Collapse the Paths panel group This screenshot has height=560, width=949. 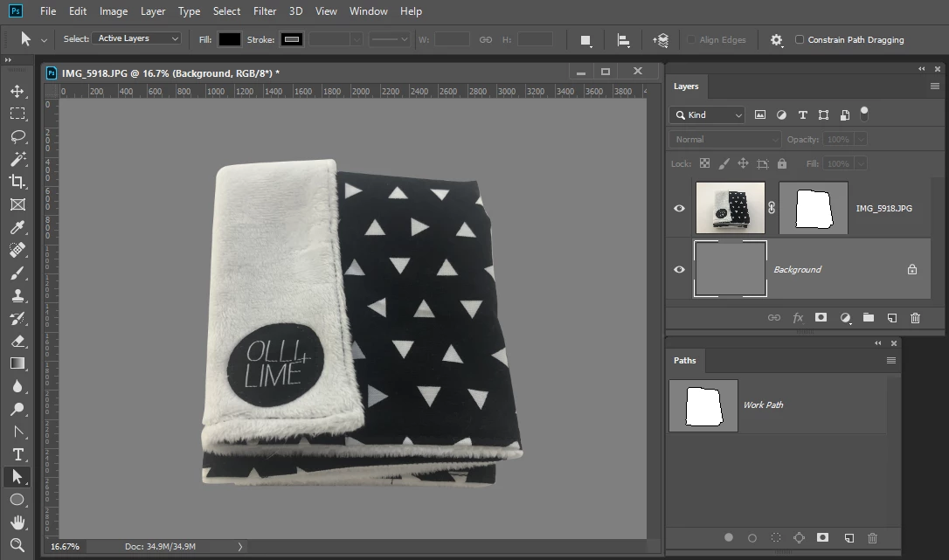pyautogui.click(x=877, y=343)
